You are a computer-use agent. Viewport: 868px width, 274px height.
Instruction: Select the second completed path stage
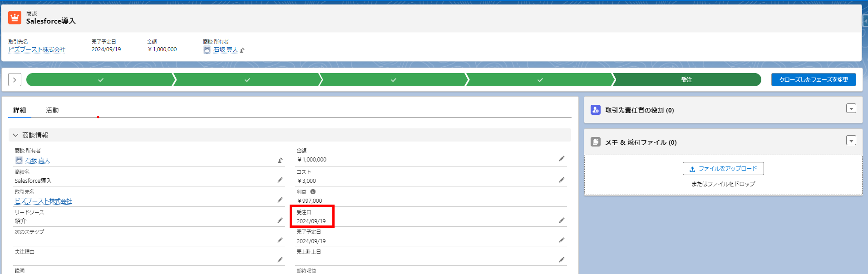tap(247, 80)
